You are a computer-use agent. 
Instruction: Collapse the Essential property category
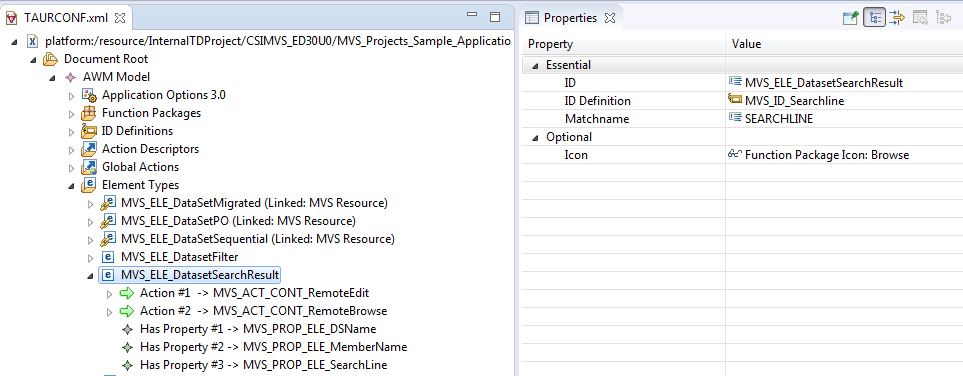tap(535, 65)
